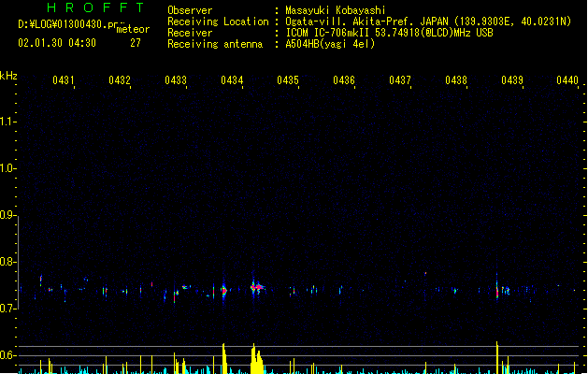Click the 0431 time marker
The width and height of the screenshot is (588, 374).
(x=64, y=80)
